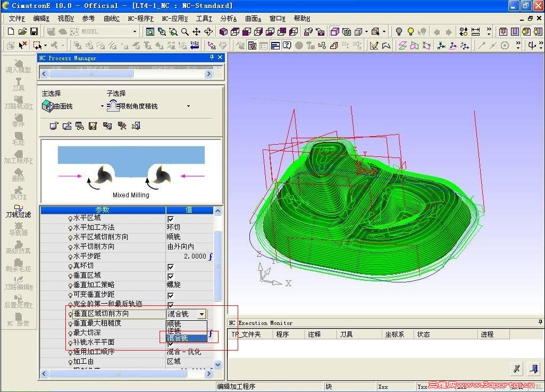
Task: Select the Pan four-arrow tool
Action: pyautogui.click(x=196, y=32)
